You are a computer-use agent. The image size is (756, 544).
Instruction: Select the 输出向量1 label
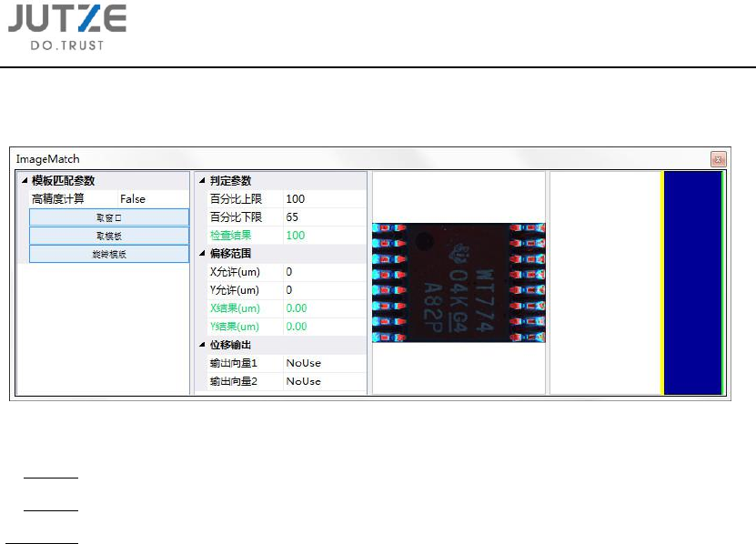pyautogui.click(x=234, y=363)
